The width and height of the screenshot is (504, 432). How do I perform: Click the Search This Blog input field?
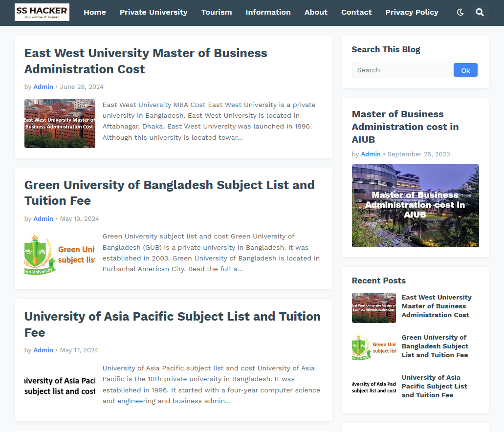[x=402, y=70]
